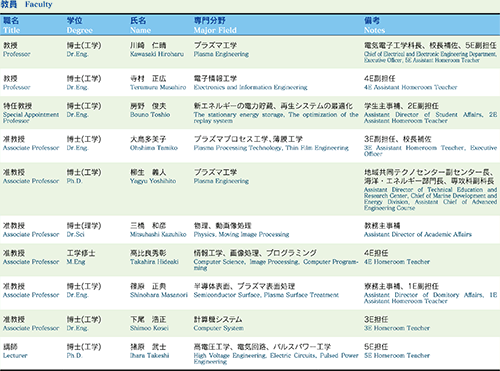Viewport: 500px width, 371px height.
Task: Select the name 'Shimoo Kosei'
Action: [x=149, y=328]
